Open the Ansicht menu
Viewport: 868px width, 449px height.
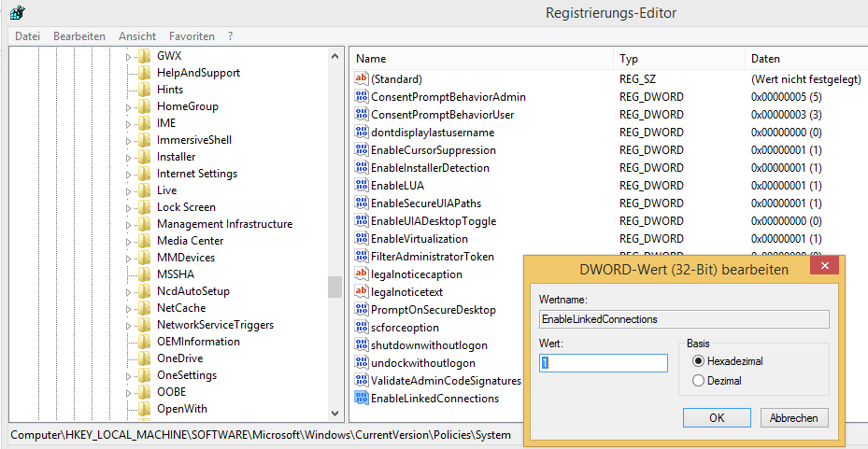click(137, 36)
